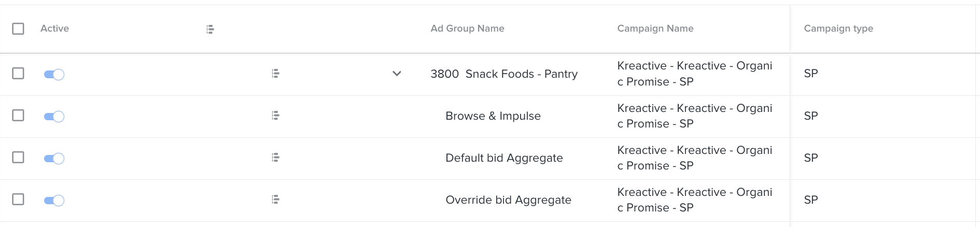Viewport: 980px width, 227px height.
Task: Click the Active column header
Action: 54,29
